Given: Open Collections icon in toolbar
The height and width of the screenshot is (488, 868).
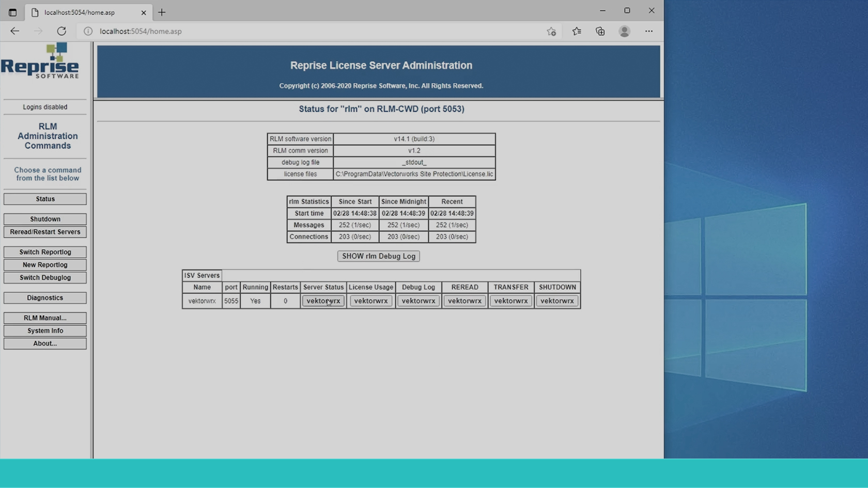Looking at the screenshot, I should pos(600,31).
